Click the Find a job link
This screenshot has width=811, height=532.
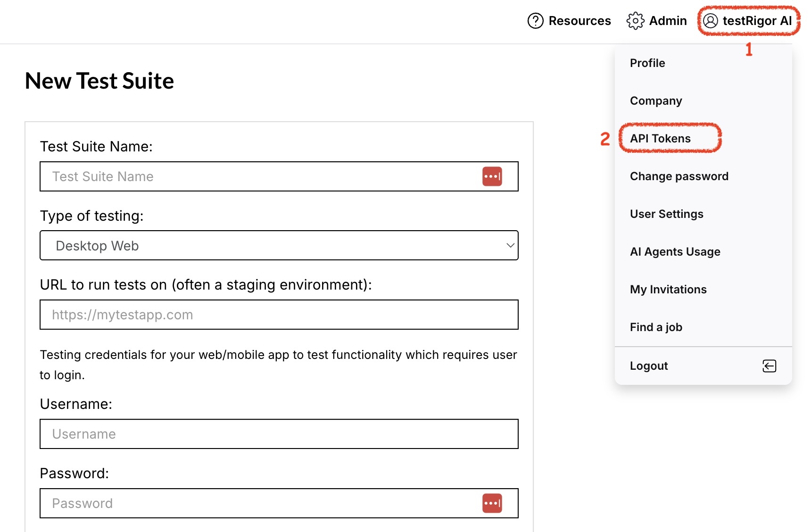[656, 327]
